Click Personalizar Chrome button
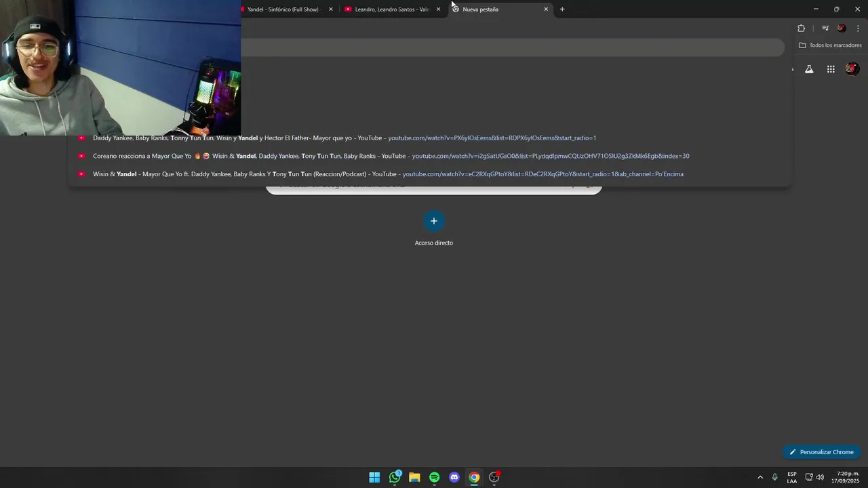The height and width of the screenshot is (488, 868). [x=821, y=452]
